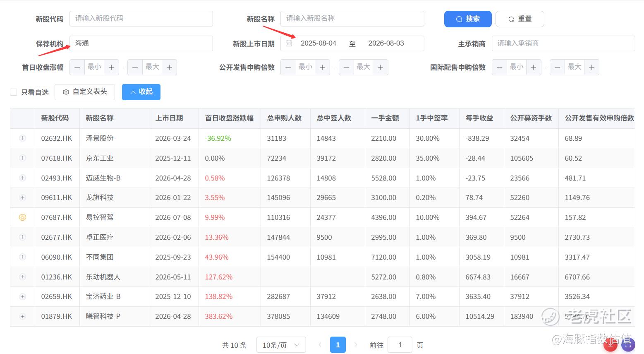Screen dimensions: 644x354
Task: Focus the 新股名称 input field
Action: coord(352,19)
